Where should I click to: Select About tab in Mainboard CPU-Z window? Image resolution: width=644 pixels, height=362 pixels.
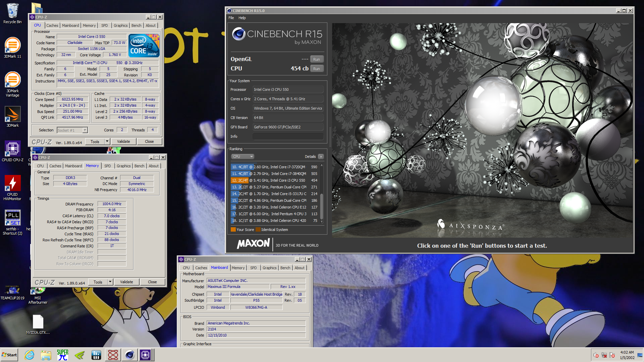(300, 268)
